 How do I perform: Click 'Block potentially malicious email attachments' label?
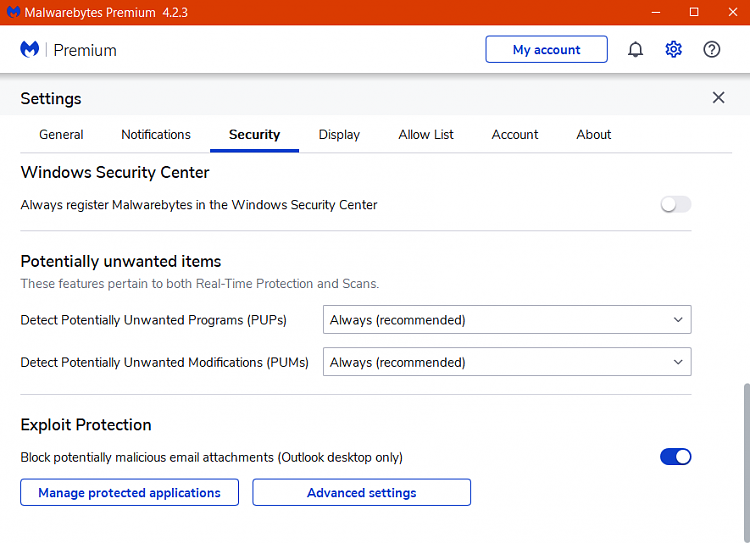click(211, 457)
